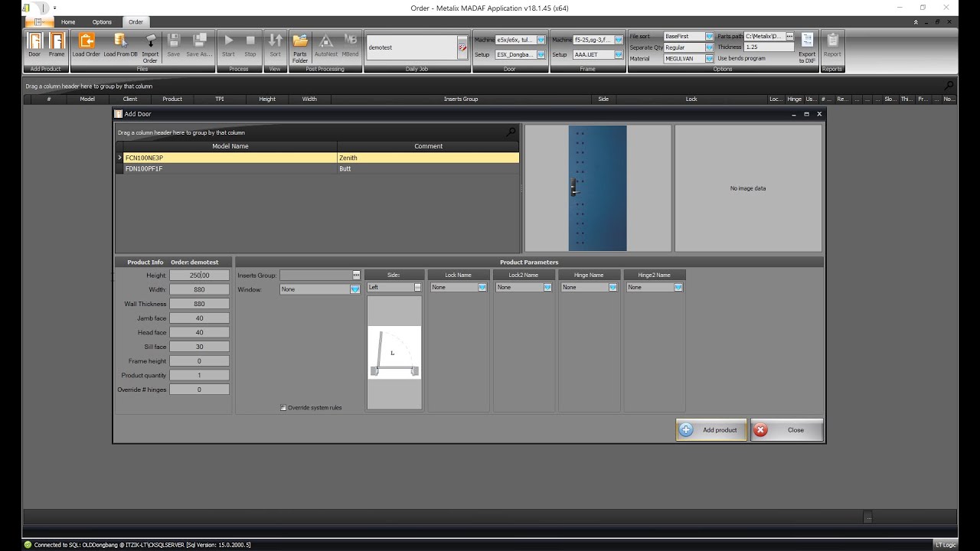The image size is (980, 551).
Task: Open the Door Setup dropdown
Action: [x=541, y=55]
